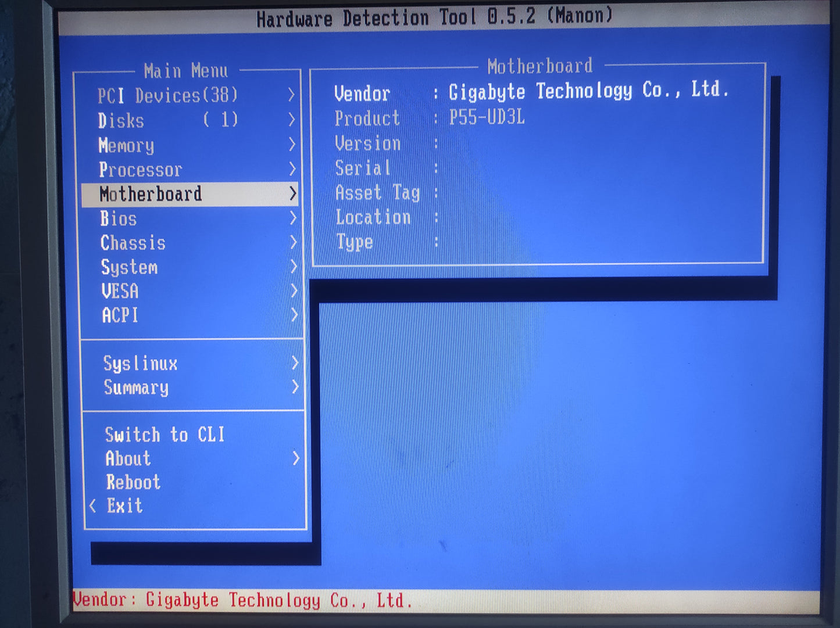This screenshot has height=628, width=840.
Task: Click the Exit back arrow
Action: click(93, 506)
